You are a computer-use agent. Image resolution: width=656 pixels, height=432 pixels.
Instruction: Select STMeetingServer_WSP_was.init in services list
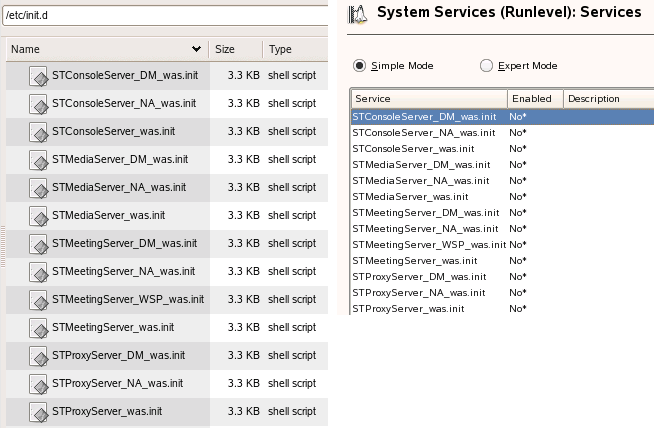point(429,244)
